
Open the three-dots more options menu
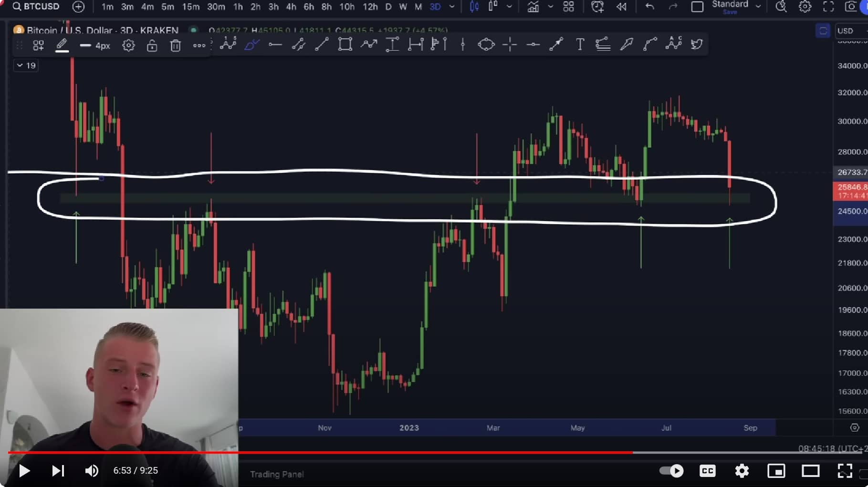pos(199,46)
